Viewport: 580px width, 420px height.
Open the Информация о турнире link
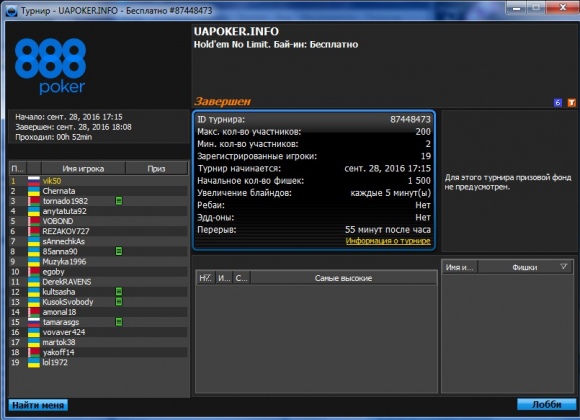pos(388,241)
